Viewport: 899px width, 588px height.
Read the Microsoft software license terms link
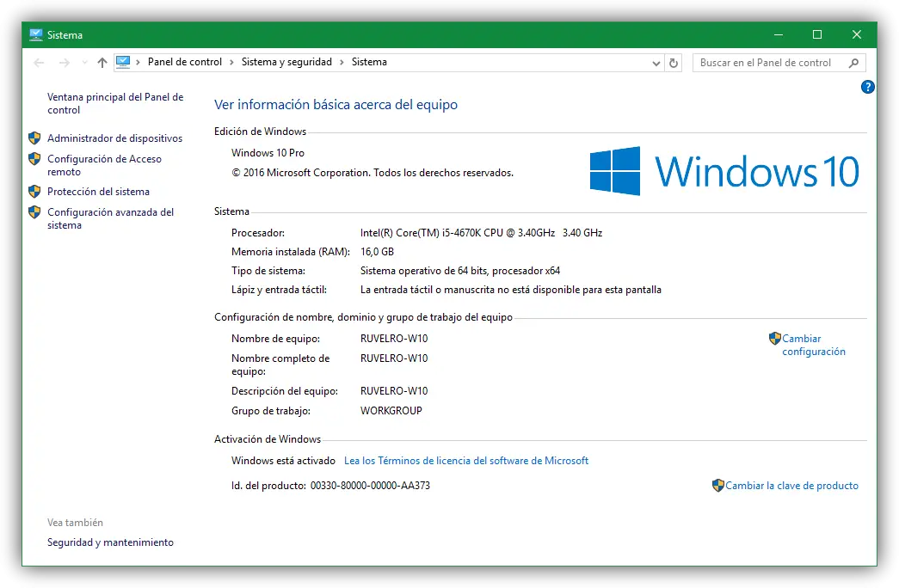(x=466, y=460)
